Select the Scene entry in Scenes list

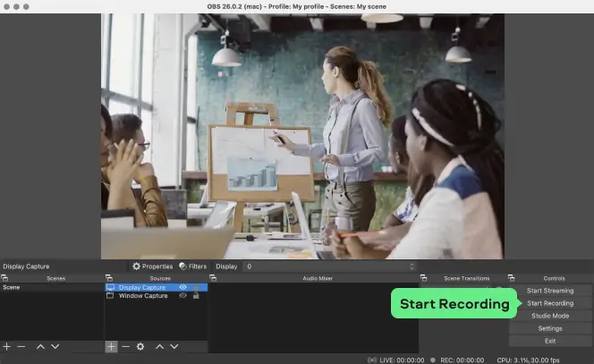point(52,287)
